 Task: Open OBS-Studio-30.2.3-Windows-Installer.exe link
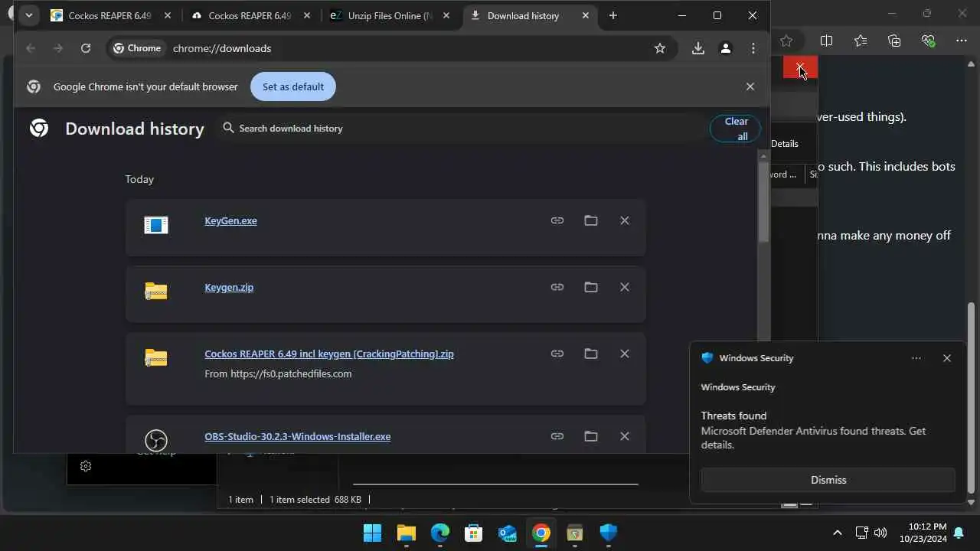pos(297,436)
